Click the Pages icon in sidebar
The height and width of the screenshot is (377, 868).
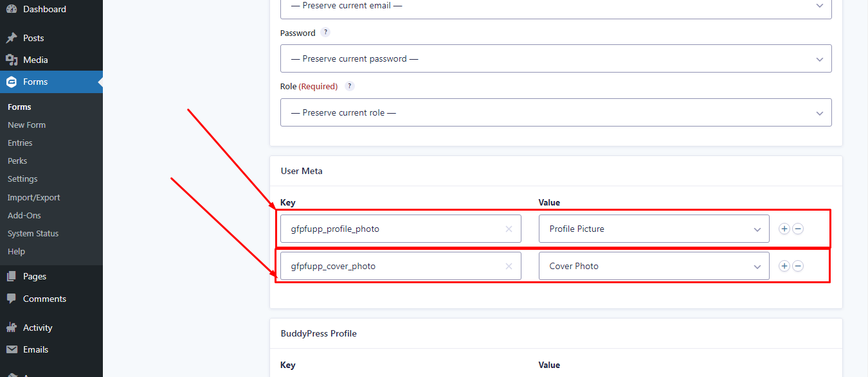tap(12, 276)
